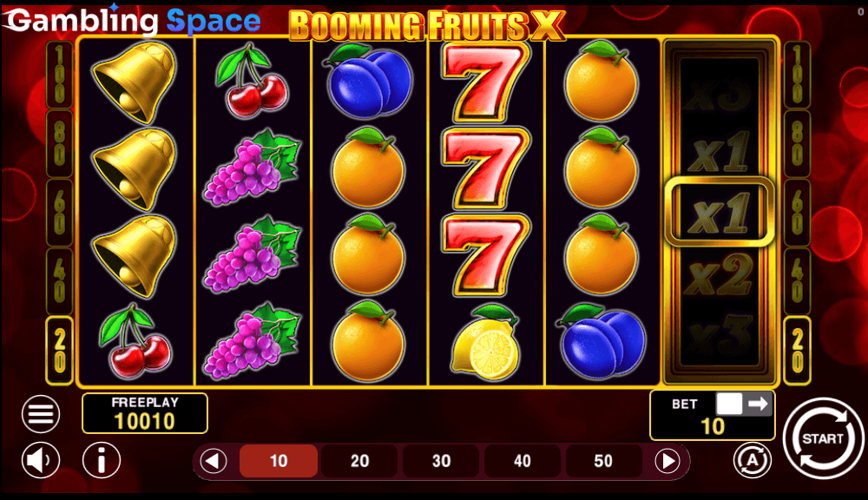Image resolution: width=868 pixels, height=500 pixels.
Task: Click the FREEPLAY balance display
Action: [145, 413]
